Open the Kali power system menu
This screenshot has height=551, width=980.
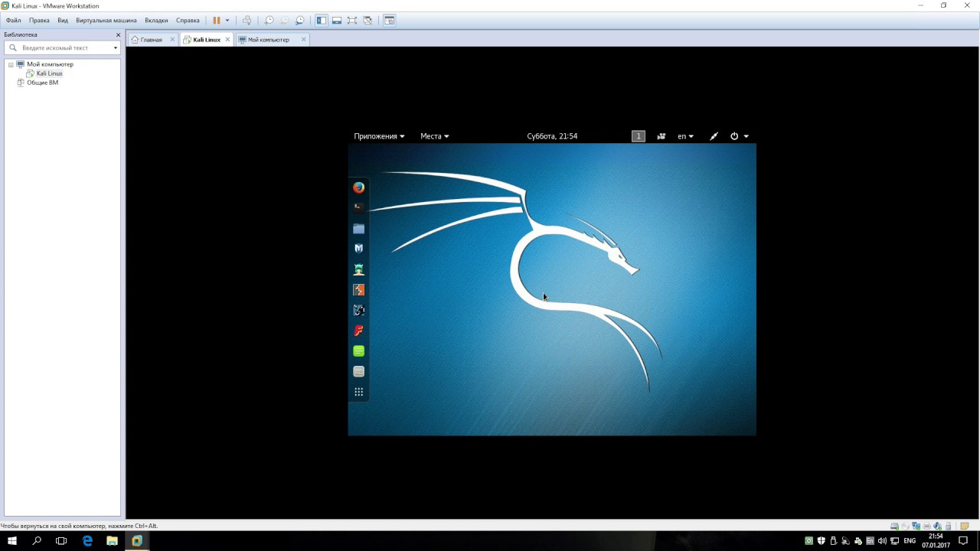(739, 136)
